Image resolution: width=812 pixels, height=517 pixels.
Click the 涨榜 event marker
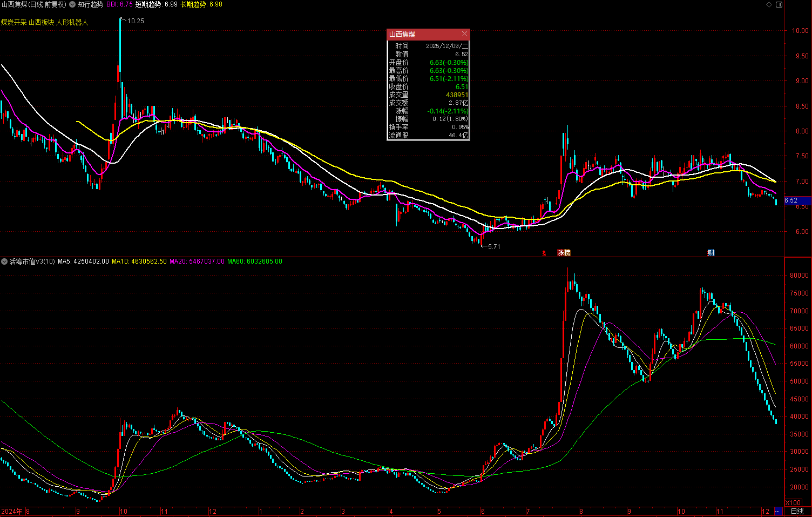[564, 253]
